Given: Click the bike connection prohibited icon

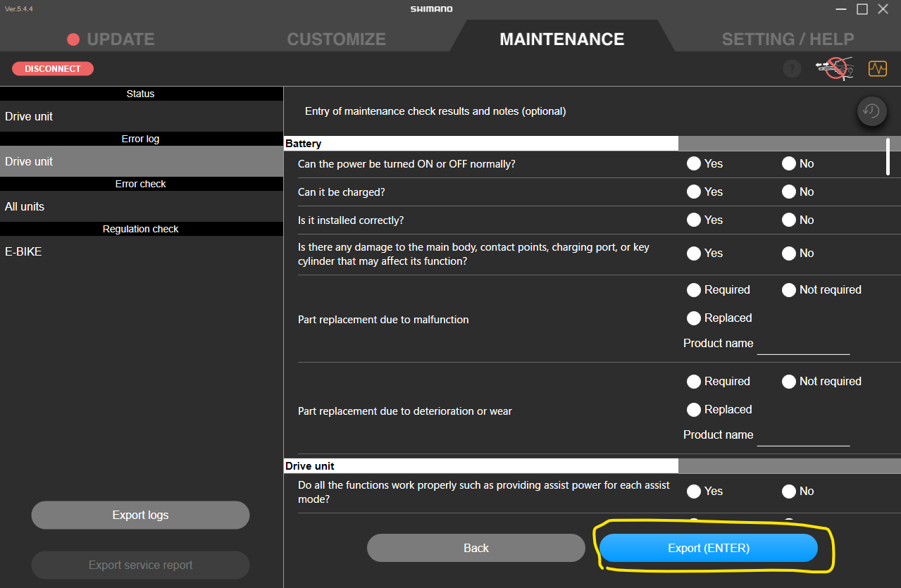Looking at the screenshot, I should (834, 68).
